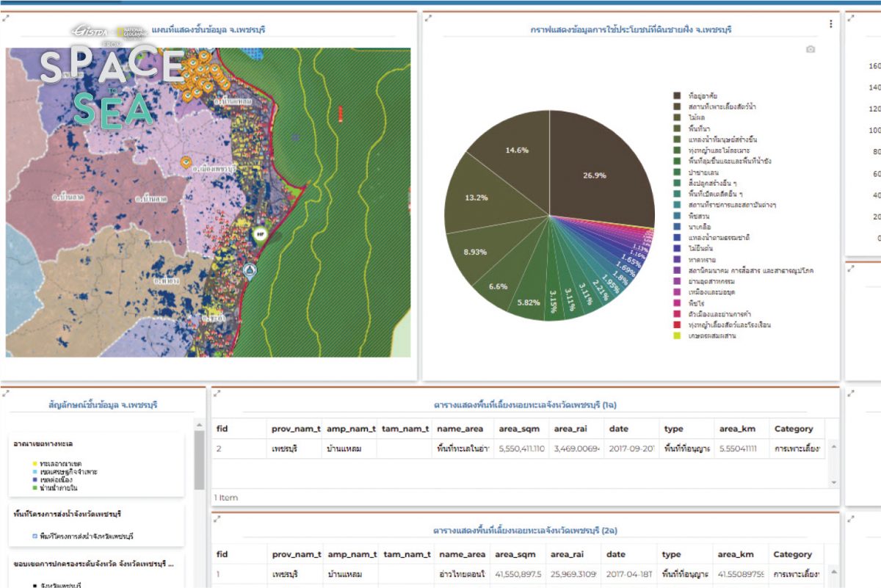Click the lone orange pin near อ.เมืองเพชรบุรี
Screen dimensions: 881x588
pyautogui.click(x=186, y=161)
